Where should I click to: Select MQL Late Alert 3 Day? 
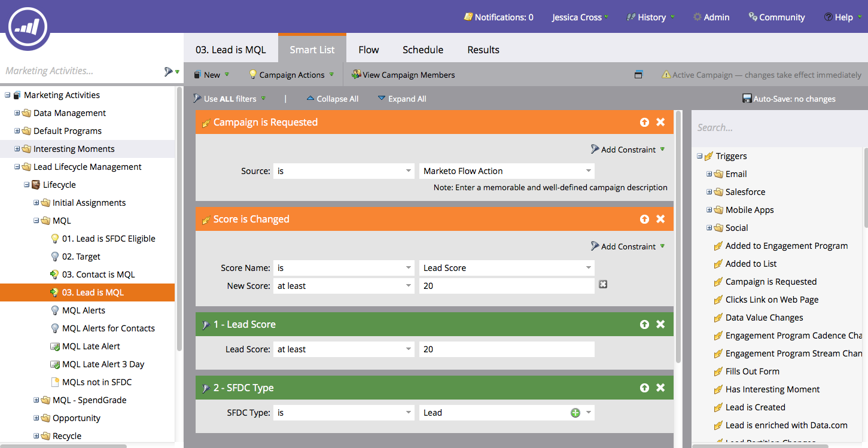click(103, 364)
